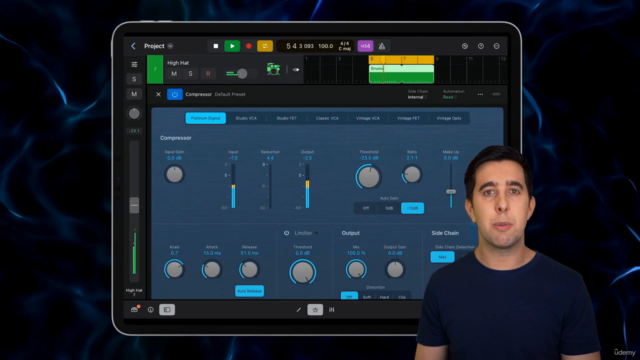Click the tempo value 100.0

326,46
